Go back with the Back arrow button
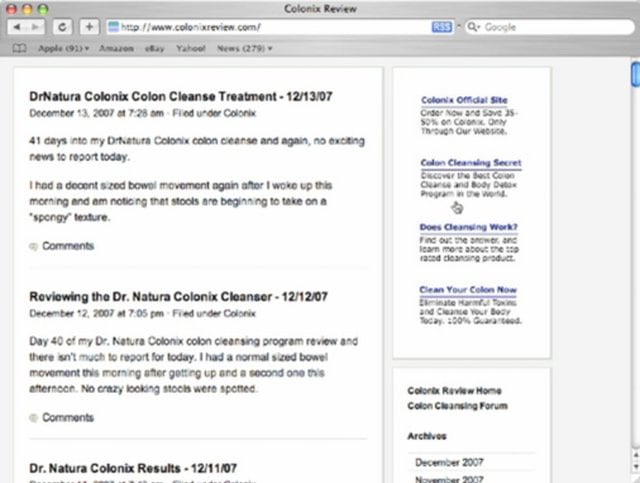This screenshot has width=640, height=483. point(17,27)
